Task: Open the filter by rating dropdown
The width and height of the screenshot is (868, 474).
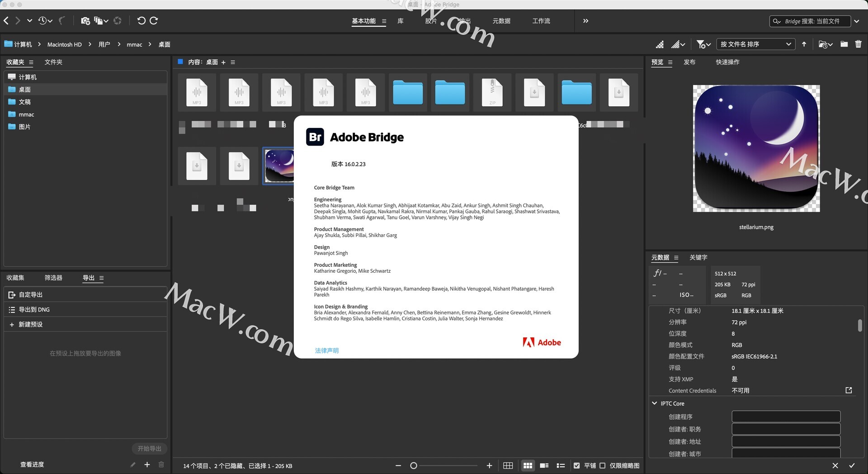Action: pos(703,44)
